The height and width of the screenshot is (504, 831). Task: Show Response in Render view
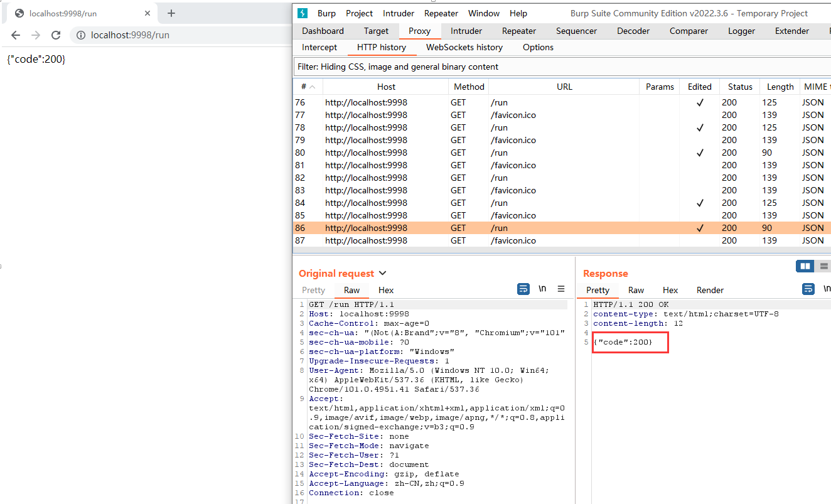pyautogui.click(x=710, y=290)
